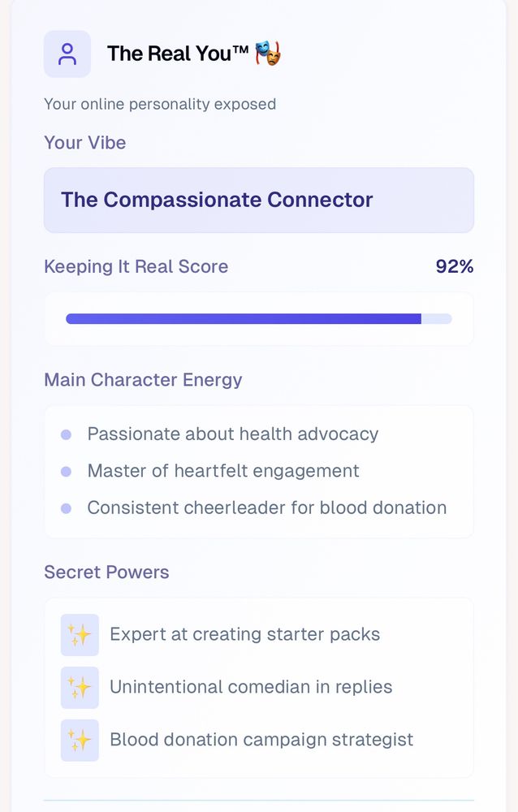
Task: Expand the Secret Powers section
Action: pyautogui.click(x=106, y=572)
